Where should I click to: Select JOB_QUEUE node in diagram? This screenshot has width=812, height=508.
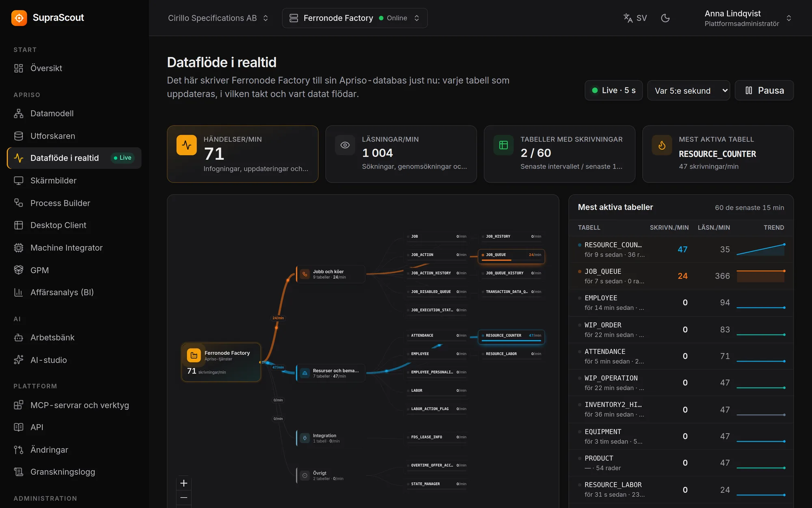point(511,256)
